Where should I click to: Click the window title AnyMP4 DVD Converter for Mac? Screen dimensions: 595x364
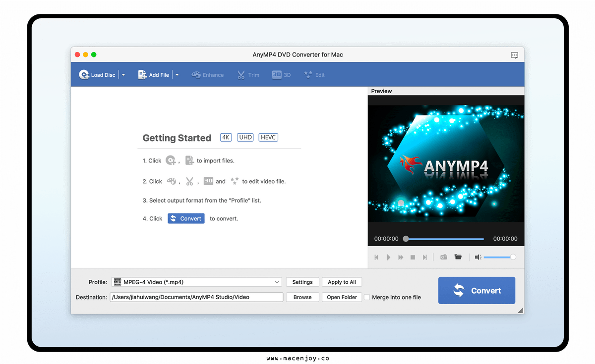(x=297, y=54)
